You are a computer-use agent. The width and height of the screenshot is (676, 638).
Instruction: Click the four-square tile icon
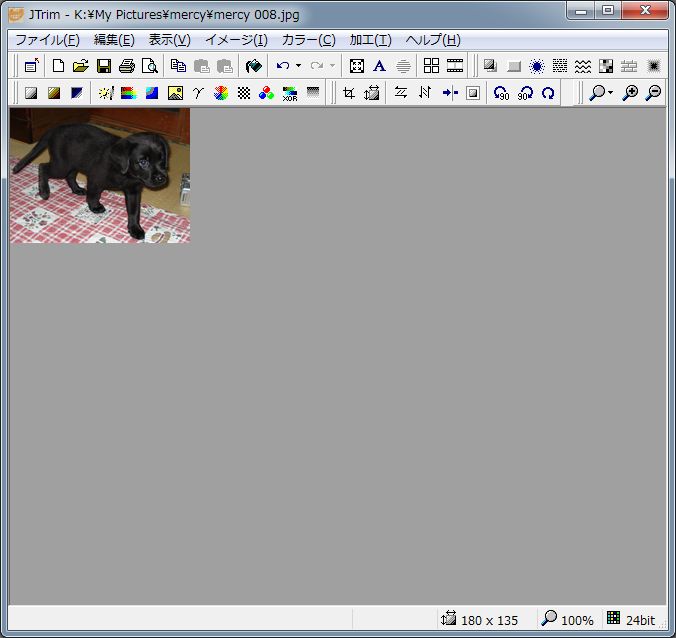[431, 66]
